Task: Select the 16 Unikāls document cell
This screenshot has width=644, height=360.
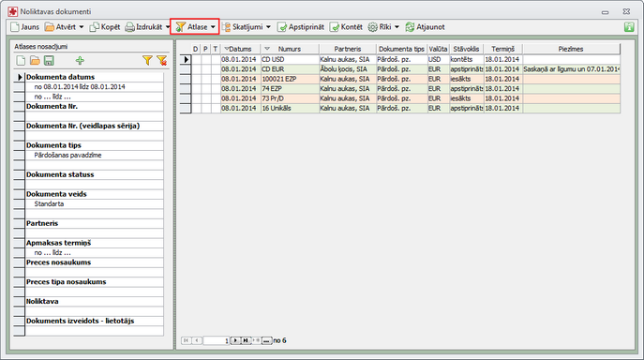Action: click(x=290, y=109)
